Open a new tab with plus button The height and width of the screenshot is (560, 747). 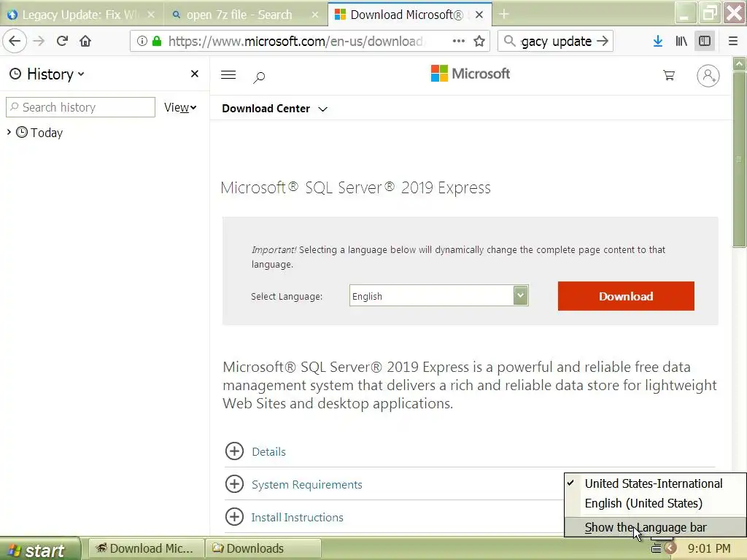503,15
